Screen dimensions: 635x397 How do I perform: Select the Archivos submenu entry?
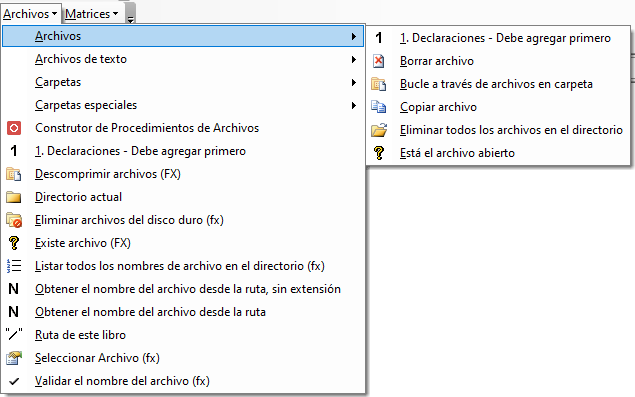[183, 36]
